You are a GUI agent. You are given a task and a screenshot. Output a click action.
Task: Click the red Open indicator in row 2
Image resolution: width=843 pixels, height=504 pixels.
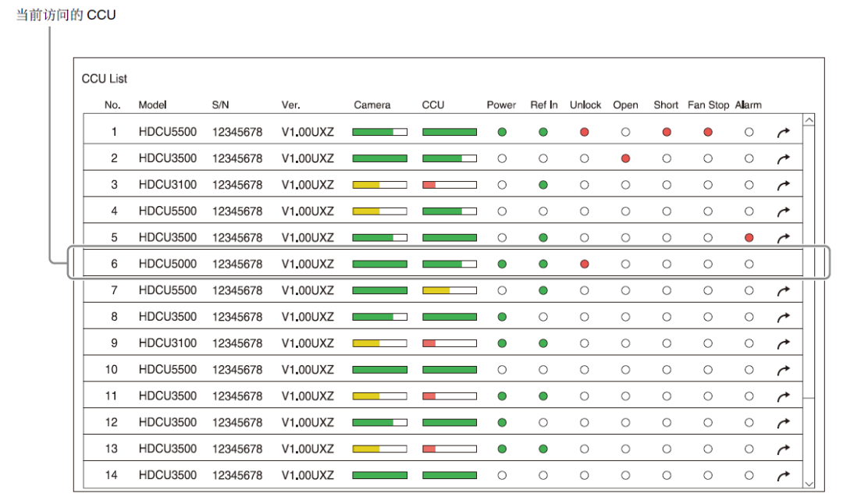point(625,158)
